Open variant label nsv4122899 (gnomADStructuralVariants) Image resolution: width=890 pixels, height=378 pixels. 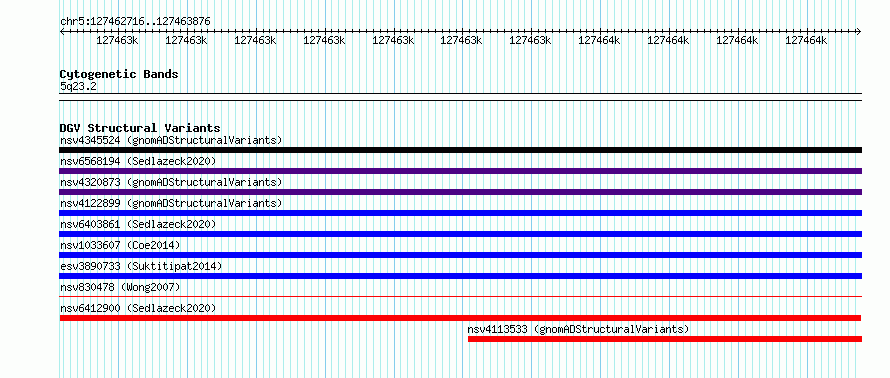pyautogui.click(x=171, y=203)
